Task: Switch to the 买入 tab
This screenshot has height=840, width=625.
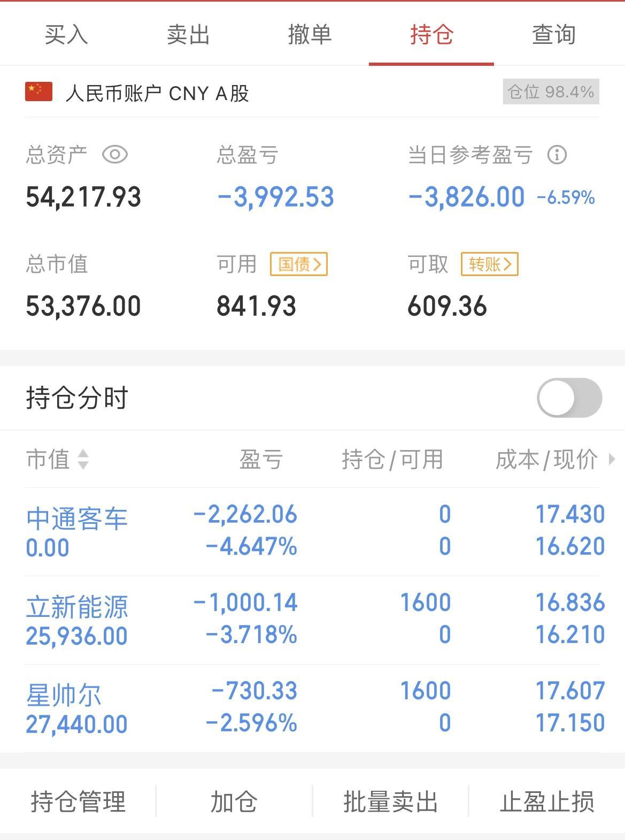Action: point(66,35)
